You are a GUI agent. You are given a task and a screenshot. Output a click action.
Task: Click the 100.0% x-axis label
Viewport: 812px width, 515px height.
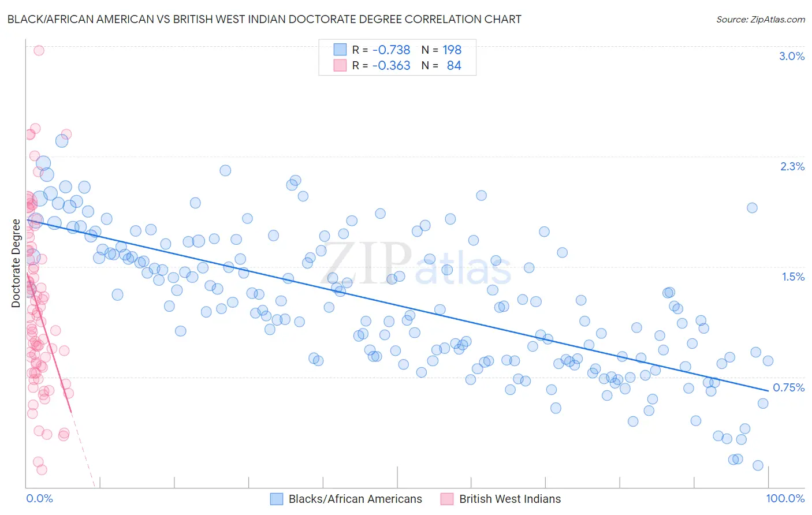[785, 498]
